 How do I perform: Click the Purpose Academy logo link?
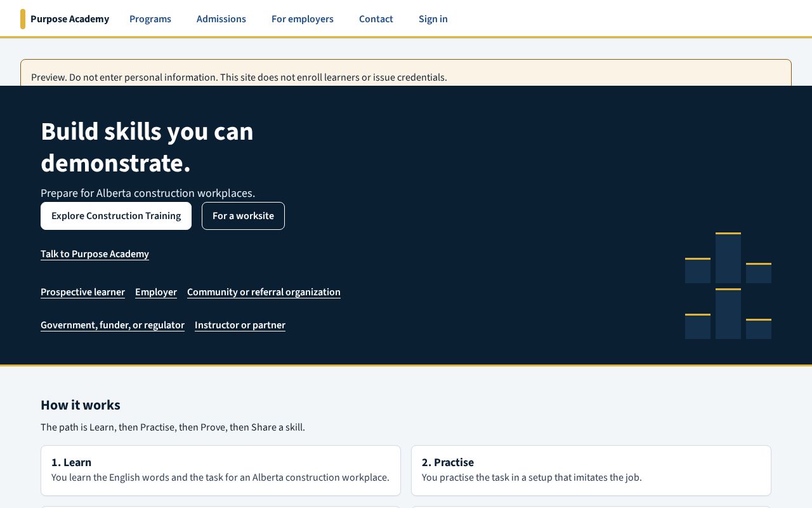pyautogui.click(x=65, y=19)
